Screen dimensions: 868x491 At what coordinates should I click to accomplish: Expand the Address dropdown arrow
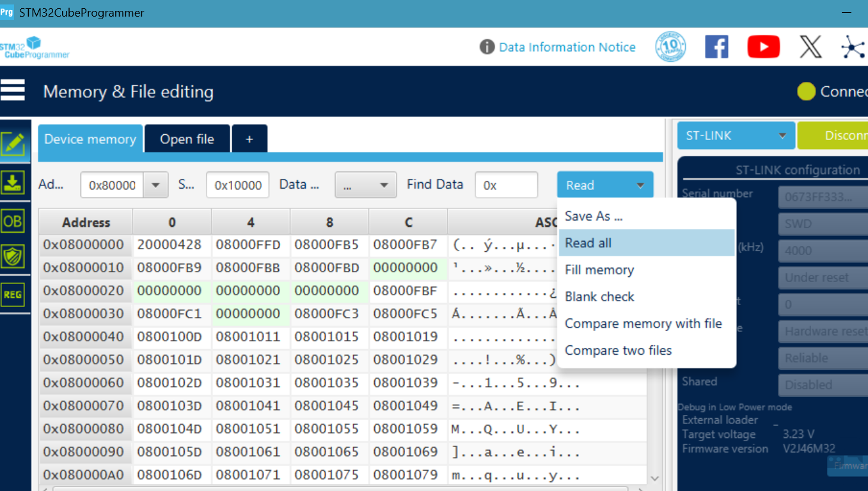[x=155, y=185]
